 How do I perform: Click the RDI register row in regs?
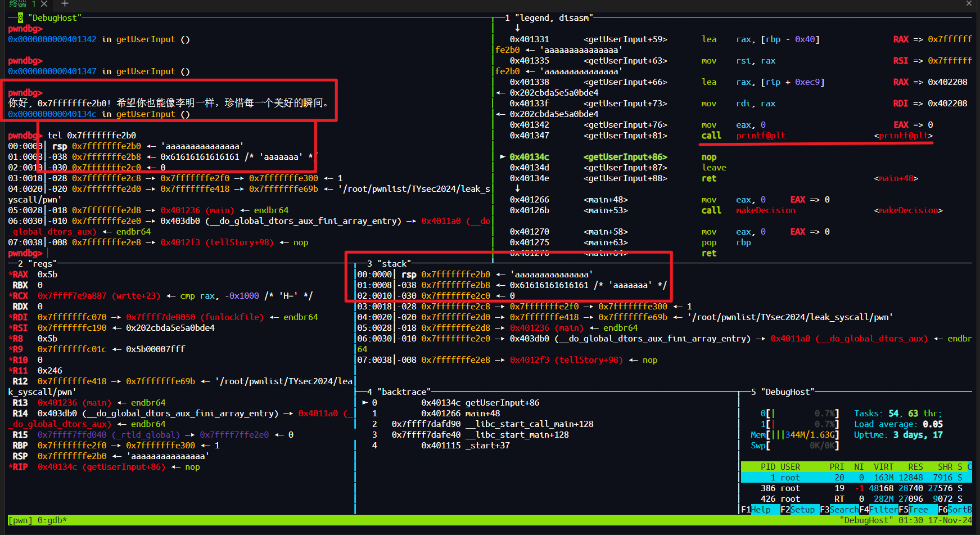click(163, 317)
